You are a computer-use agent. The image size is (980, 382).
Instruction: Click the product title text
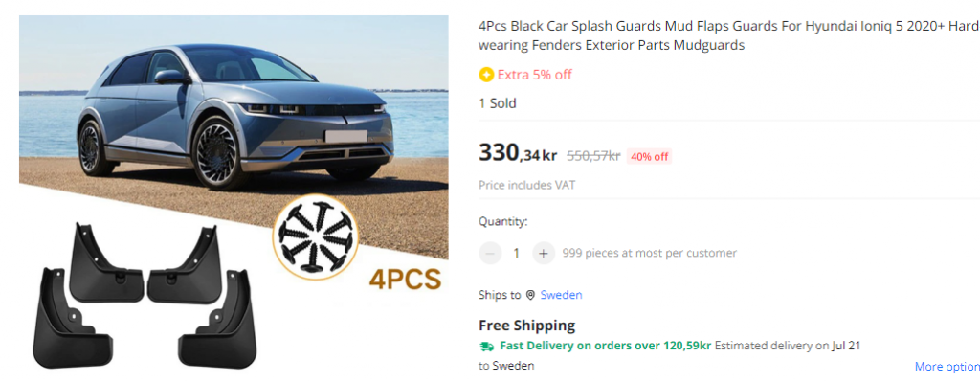click(x=728, y=35)
